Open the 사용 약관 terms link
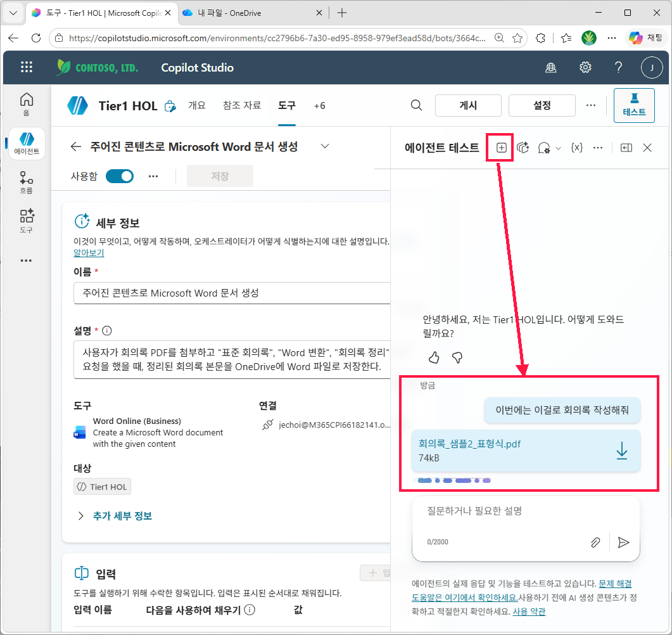The height and width of the screenshot is (635, 672). [x=529, y=612]
